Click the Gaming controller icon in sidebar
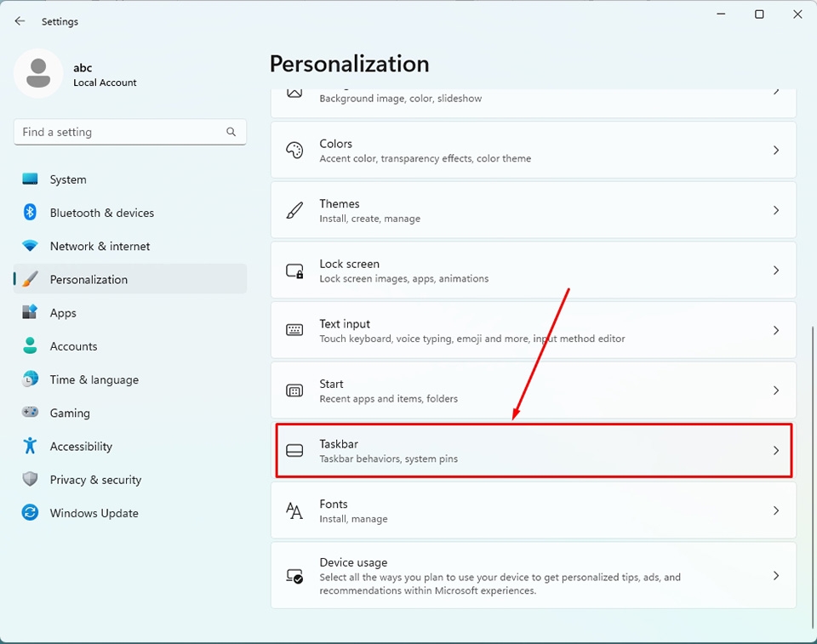 pos(30,412)
